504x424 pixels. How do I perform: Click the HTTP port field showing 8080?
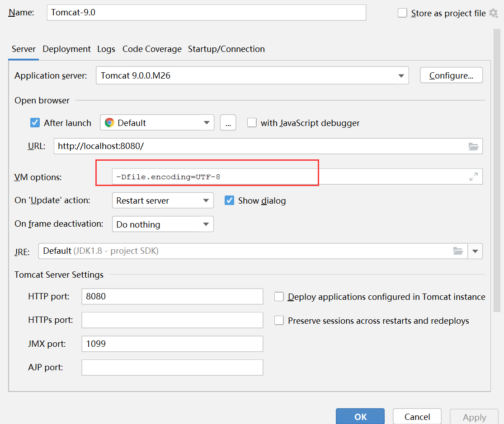click(x=172, y=297)
